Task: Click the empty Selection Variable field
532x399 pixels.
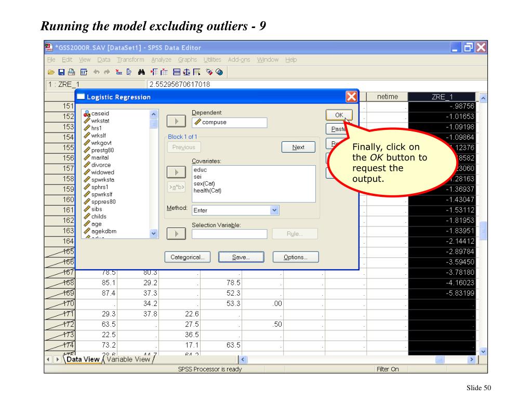Action: point(229,234)
